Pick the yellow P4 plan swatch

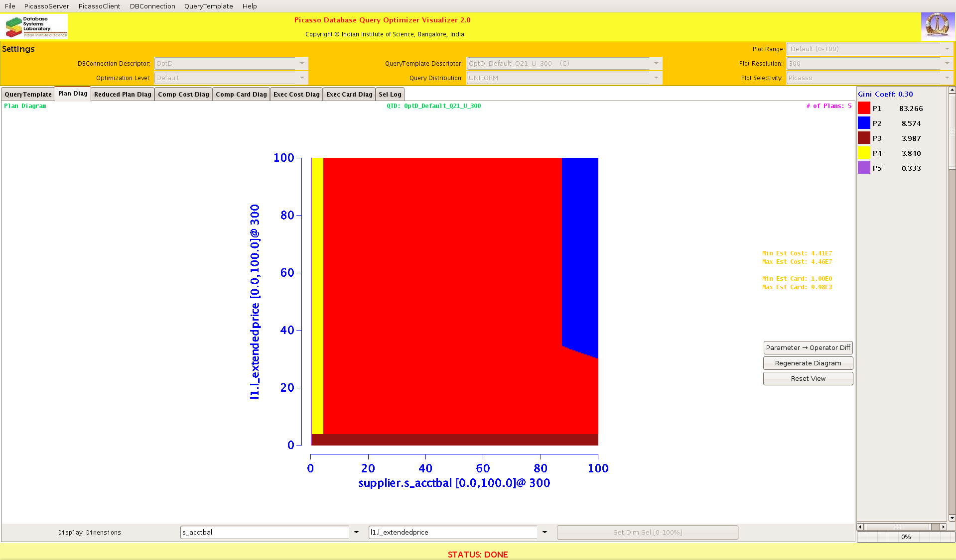(x=864, y=153)
